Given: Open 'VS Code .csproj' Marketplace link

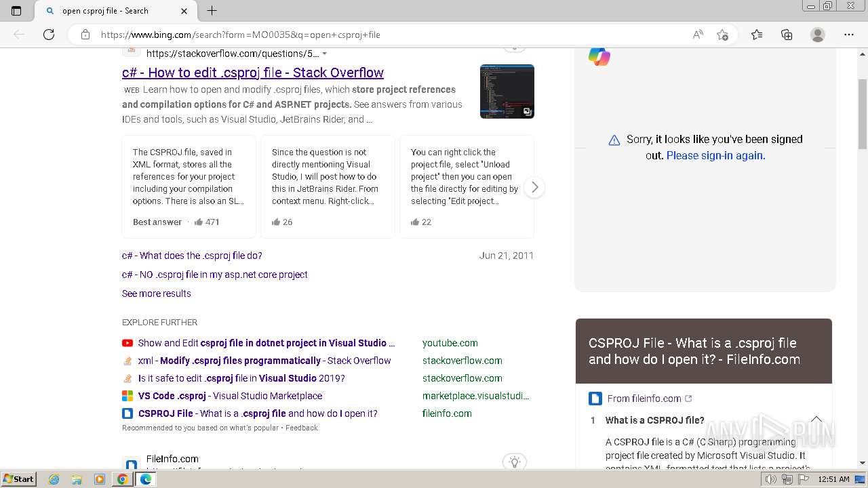Looking at the screenshot, I should pyautogui.click(x=231, y=396).
